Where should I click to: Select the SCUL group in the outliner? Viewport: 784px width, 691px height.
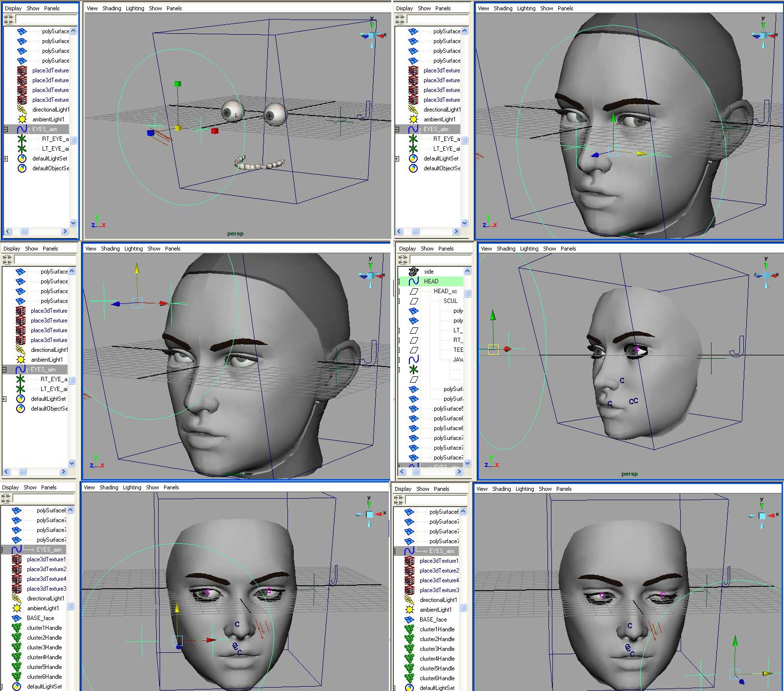(450, 301)
